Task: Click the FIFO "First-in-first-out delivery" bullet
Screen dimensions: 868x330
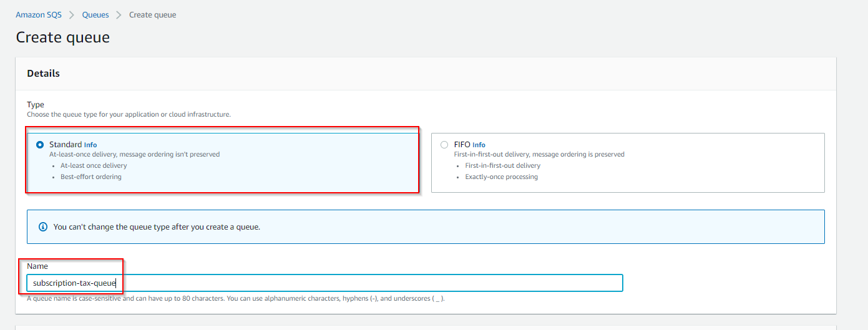Action: coord(502,166)
